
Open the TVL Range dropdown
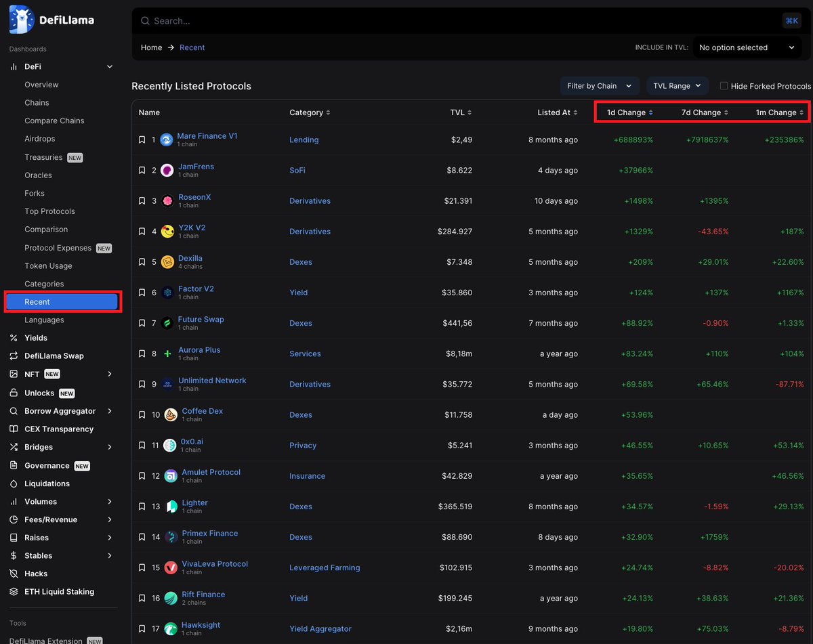[x=677, y=86]
